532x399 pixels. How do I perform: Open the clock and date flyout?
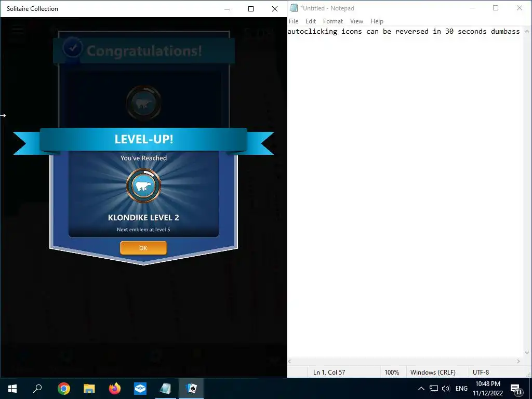point(487,389)
